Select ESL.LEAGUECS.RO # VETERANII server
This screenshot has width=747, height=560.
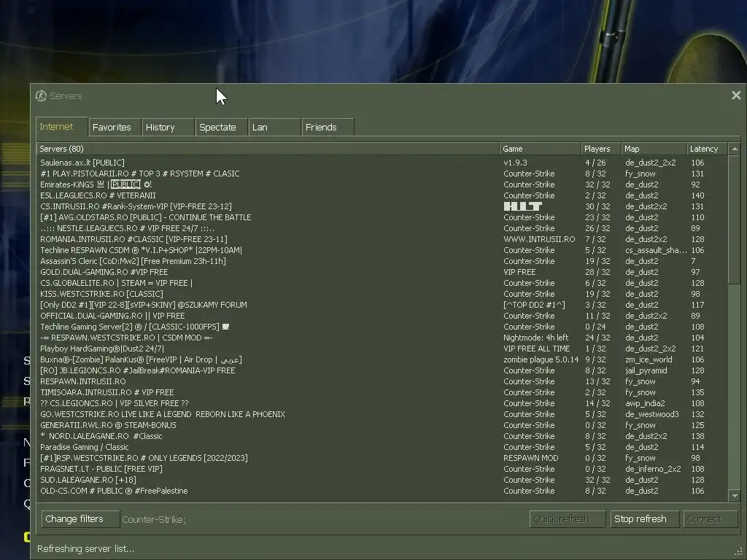tap(382, 195)
